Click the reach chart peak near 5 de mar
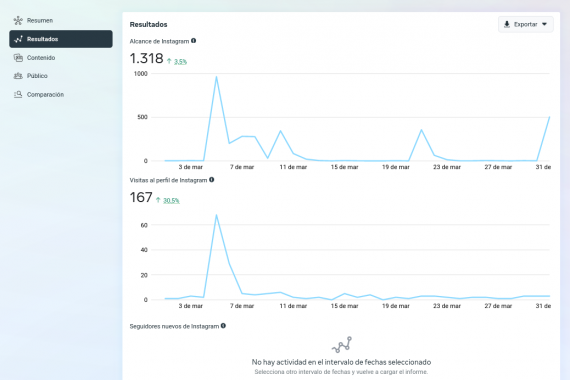 (216, 77)
